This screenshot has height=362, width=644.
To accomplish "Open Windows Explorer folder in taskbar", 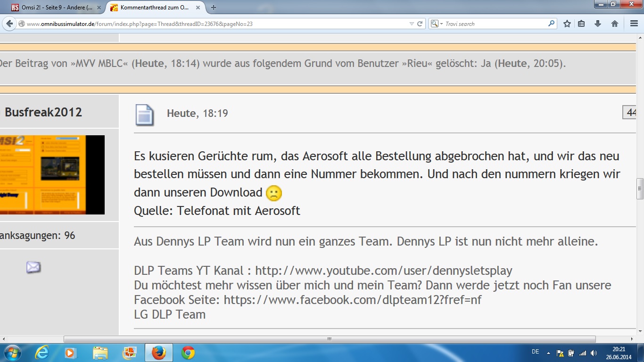I will 100,353.
